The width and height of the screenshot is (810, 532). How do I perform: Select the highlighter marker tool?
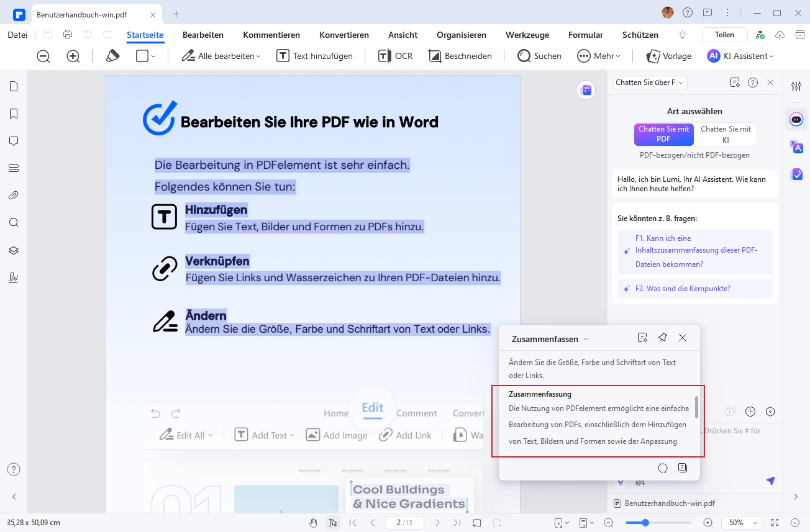(x=112, y=56)
